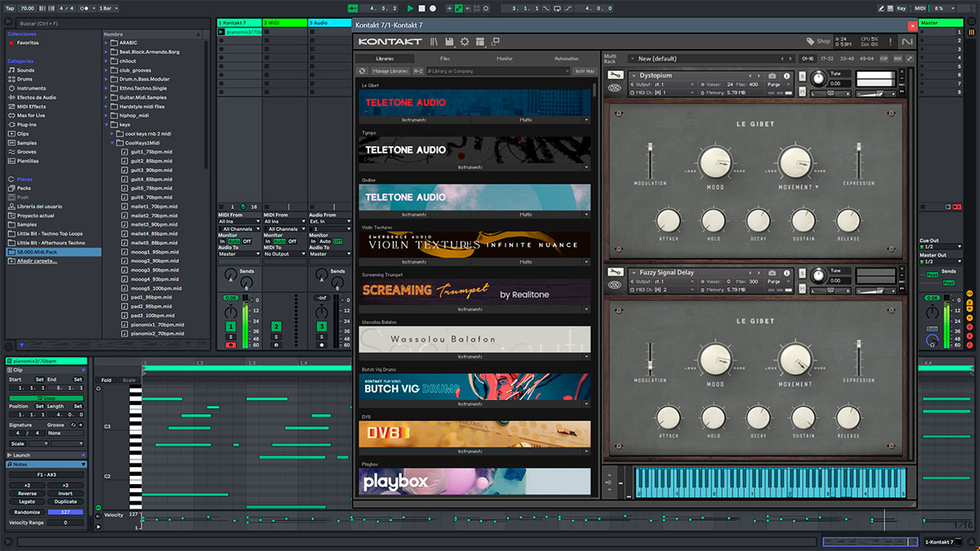
Task: Switch to the Kontakt Automation tab
Action: pos(566,59)
